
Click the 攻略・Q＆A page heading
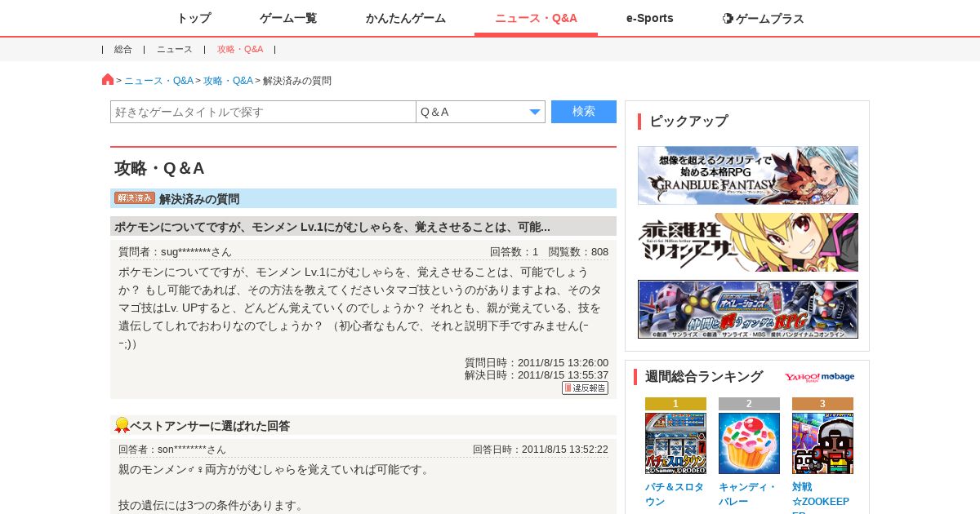click(x=159, y=168)
